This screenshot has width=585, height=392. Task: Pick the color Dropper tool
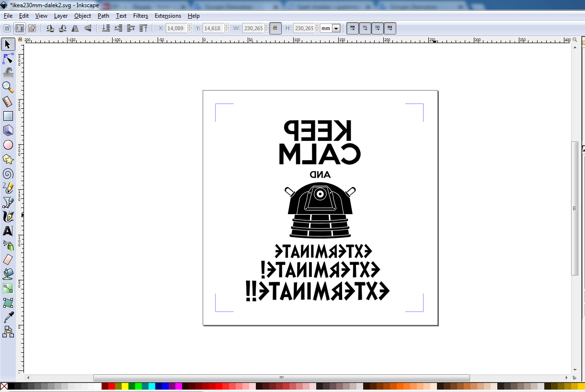pos(8,317)
